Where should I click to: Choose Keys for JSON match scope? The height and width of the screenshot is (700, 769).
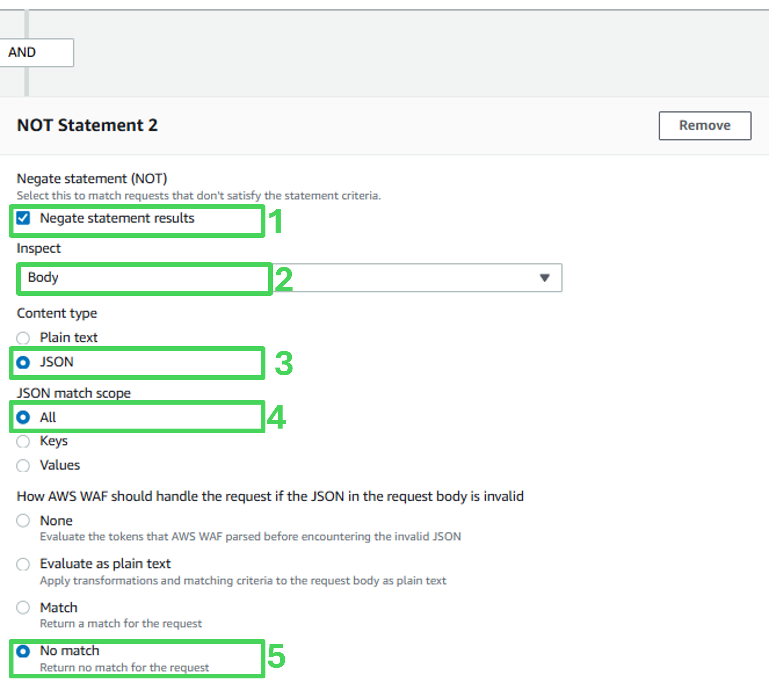click(x=23, y=441)
